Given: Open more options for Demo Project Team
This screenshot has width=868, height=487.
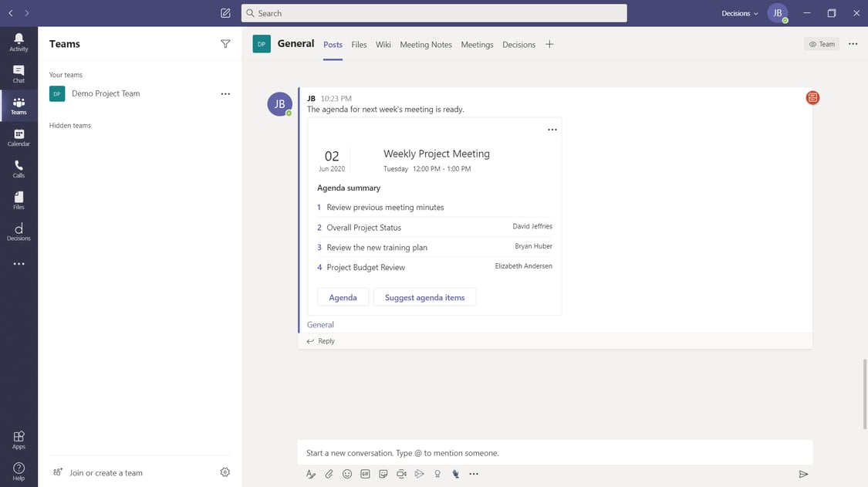Looking at the screenshot, I should (x=225, y=93).
